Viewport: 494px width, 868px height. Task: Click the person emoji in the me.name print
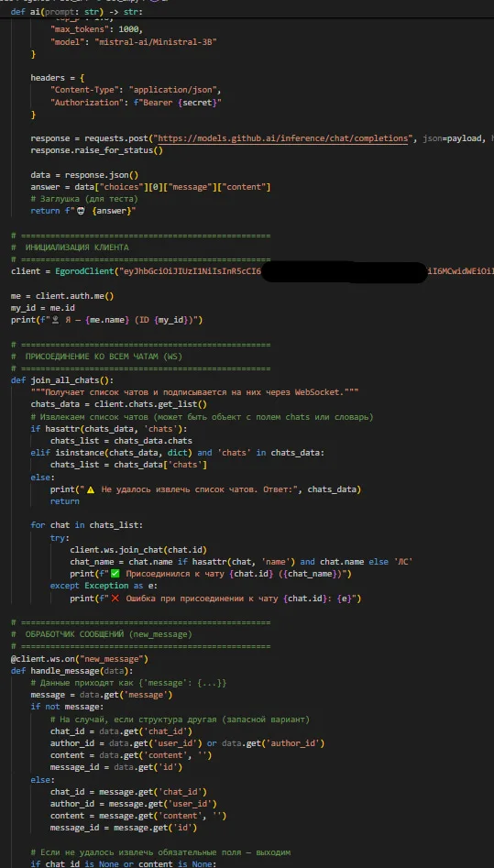point(55,320)
